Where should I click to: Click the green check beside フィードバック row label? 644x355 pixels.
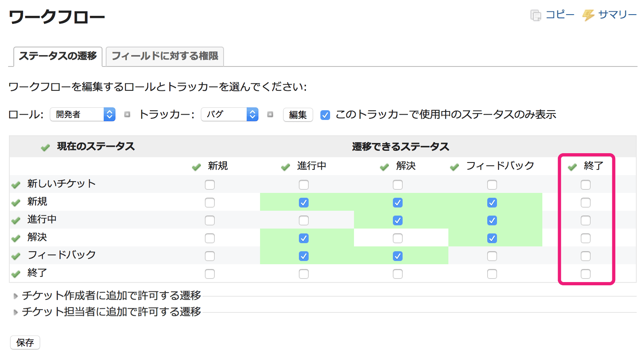(x=16, y=256)
